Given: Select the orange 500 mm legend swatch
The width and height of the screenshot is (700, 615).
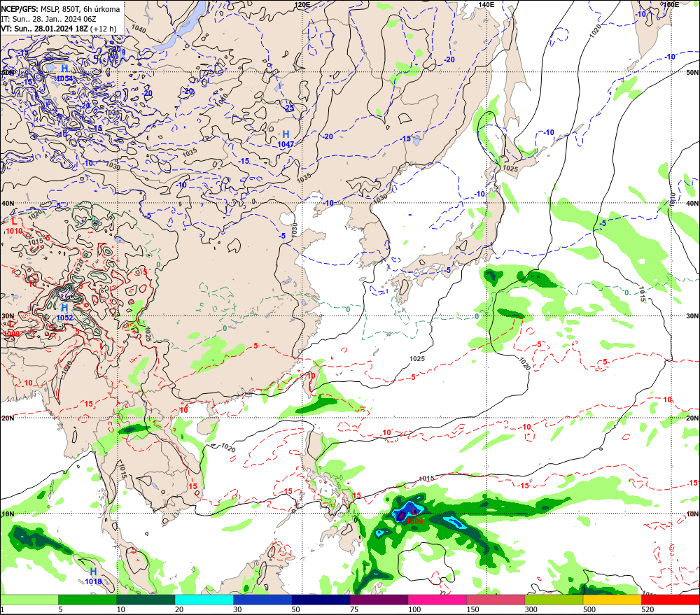Looking at the screenshot, I should (612, 600).
